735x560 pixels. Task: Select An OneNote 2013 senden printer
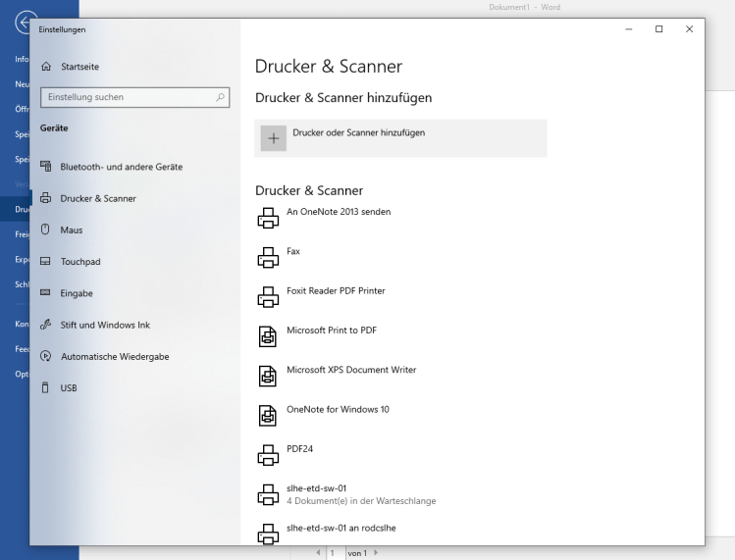click(x=338, y=212)
